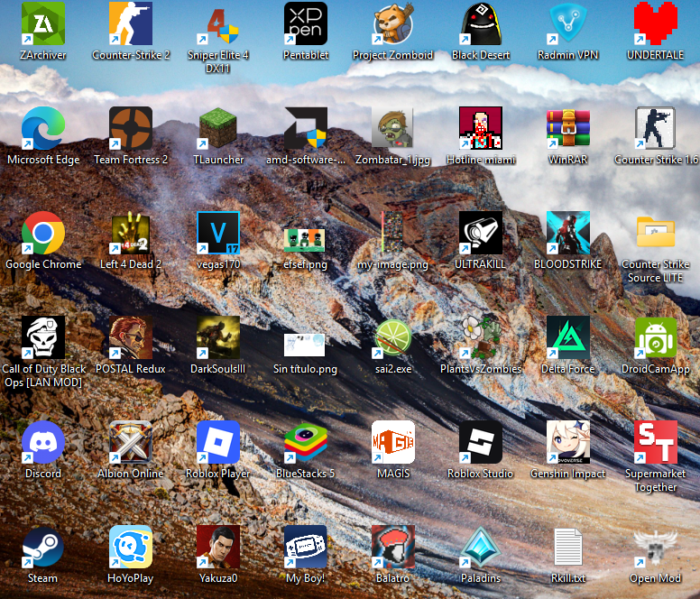The image size is (700, 599).
Task: Select the Sniper Elite 4 DX11 icon
Action: coord(218,23)
